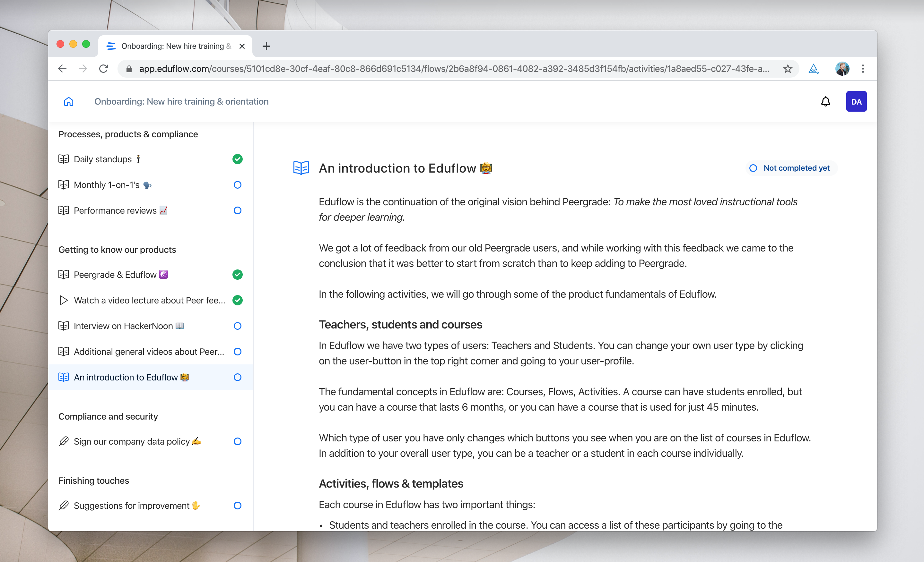Click the Daily standups book icon
This screenshot has height=562, width=924.
coord(64,159)
